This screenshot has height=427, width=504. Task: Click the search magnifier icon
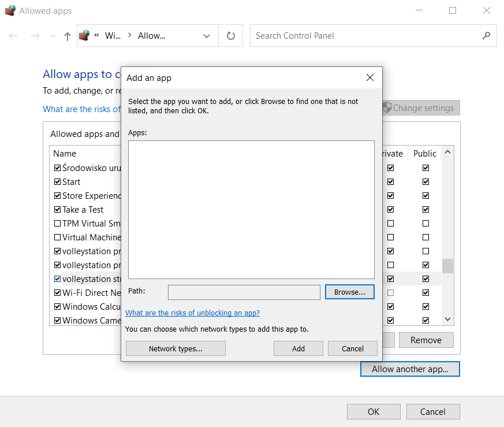[486, 36]
